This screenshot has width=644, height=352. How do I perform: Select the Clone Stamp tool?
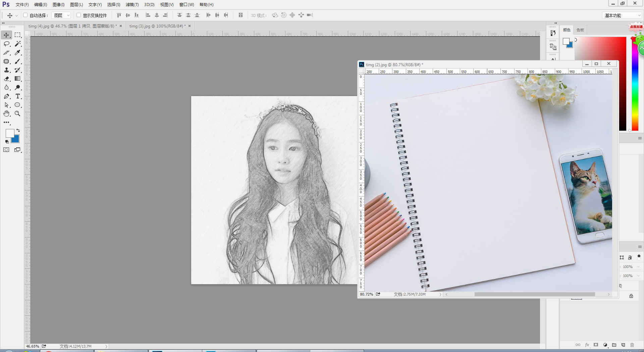click(6, 70)
